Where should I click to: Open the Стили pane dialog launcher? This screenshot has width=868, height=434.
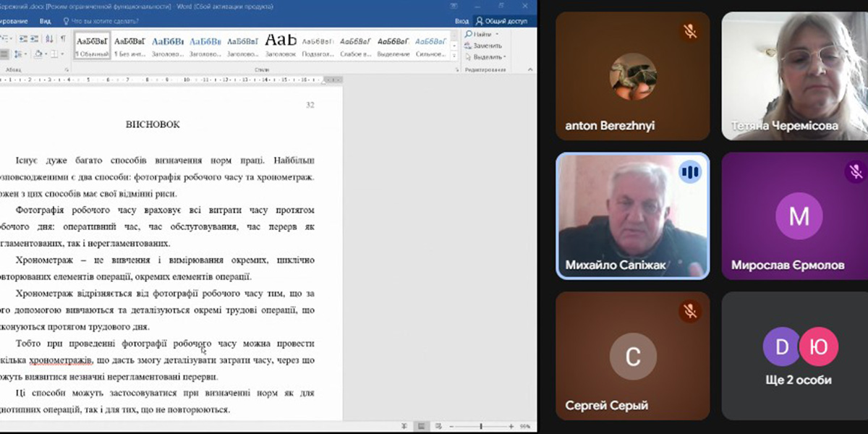457,70
